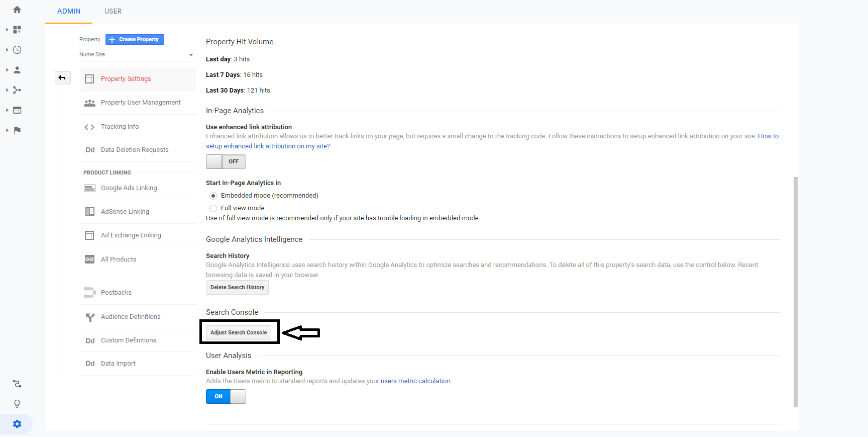The height and width of the screenshot is (437, 868).
Task: Open the Conversions flag icon
Action: click(17, 130)
